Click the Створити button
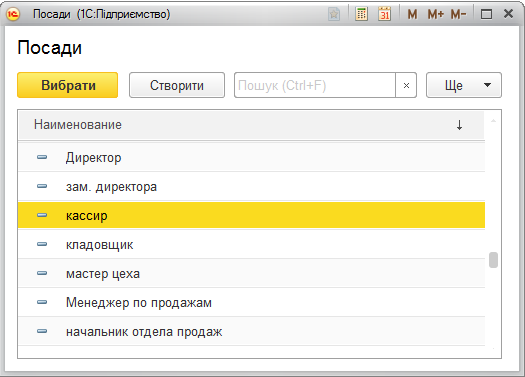This screenshot has width=525, height=377. (177, 85)
